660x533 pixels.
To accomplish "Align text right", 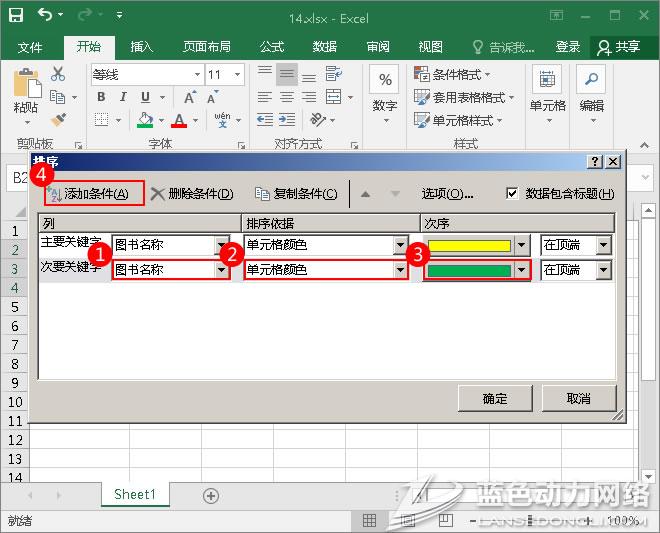I will (309, 97).
